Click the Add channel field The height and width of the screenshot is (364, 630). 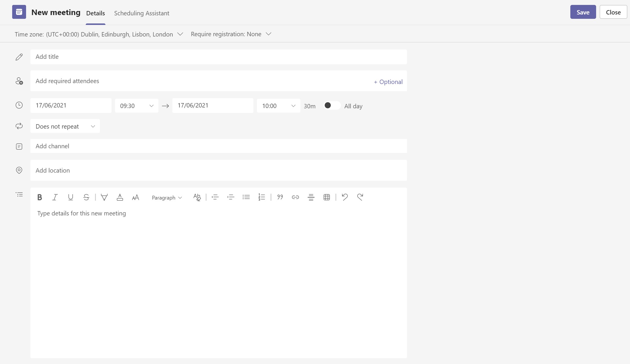pos(219,146)
